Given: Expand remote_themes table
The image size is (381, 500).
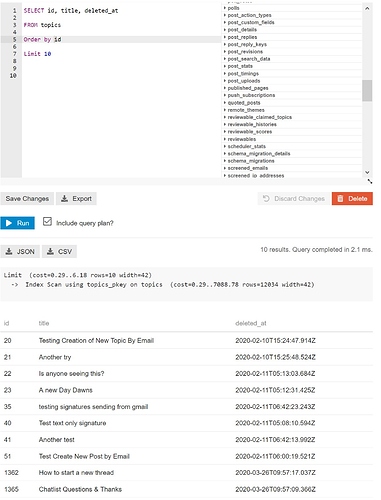Looking at the screenshot, I should (x=244, y=110).
